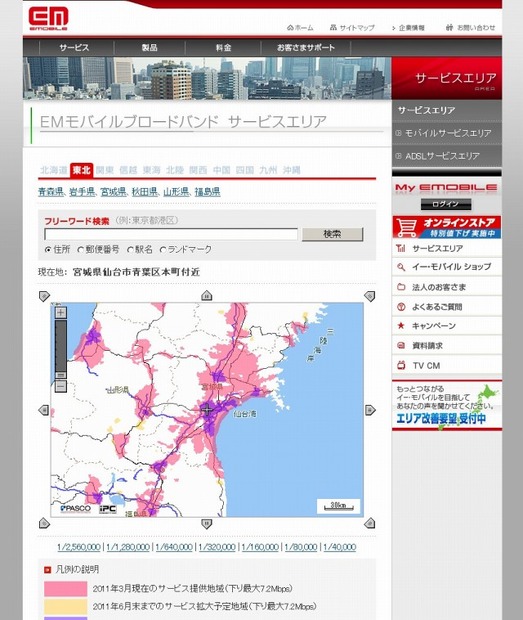Open the 製品 menu
523x620 pixels.
pyautogui.click(x=149, y=48)
